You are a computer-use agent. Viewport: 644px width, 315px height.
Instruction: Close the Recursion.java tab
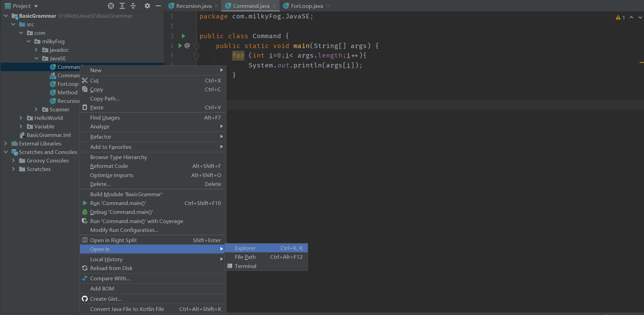216,6
